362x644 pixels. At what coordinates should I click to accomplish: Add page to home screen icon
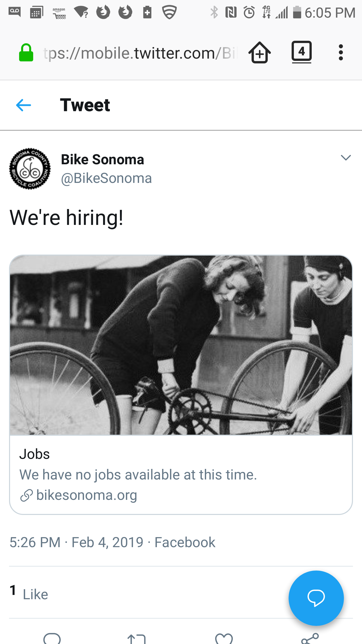point(259,53)
